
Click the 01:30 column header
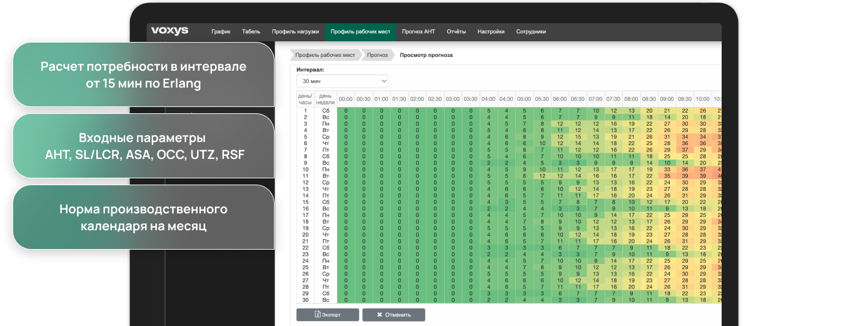coord(399,99)
